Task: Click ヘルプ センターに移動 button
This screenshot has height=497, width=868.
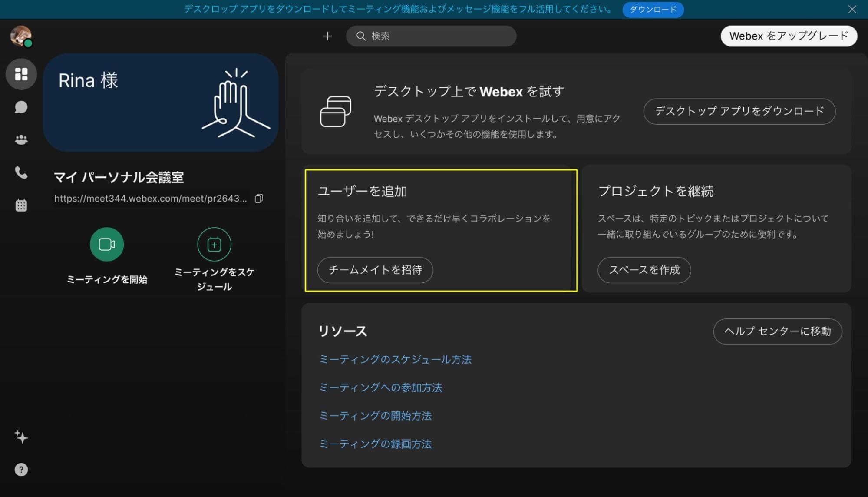Action: [777, 331]
